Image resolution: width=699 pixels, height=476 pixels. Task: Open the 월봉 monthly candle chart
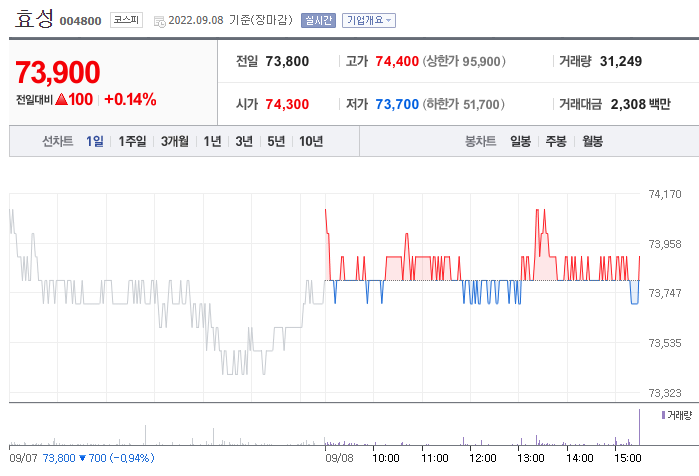pyautogui.click(x=592, y=141)
